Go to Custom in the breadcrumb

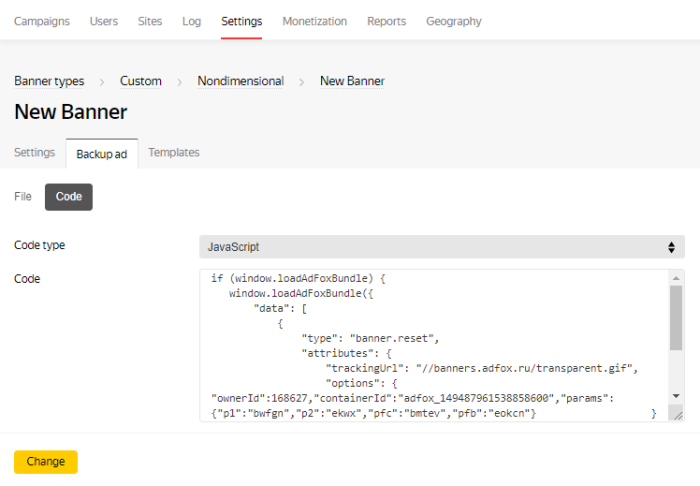(x=140, y=81)
